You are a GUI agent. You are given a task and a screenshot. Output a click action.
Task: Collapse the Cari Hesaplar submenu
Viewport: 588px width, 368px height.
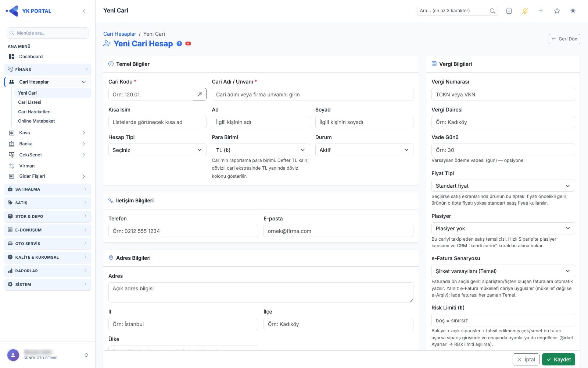point(48,82)
